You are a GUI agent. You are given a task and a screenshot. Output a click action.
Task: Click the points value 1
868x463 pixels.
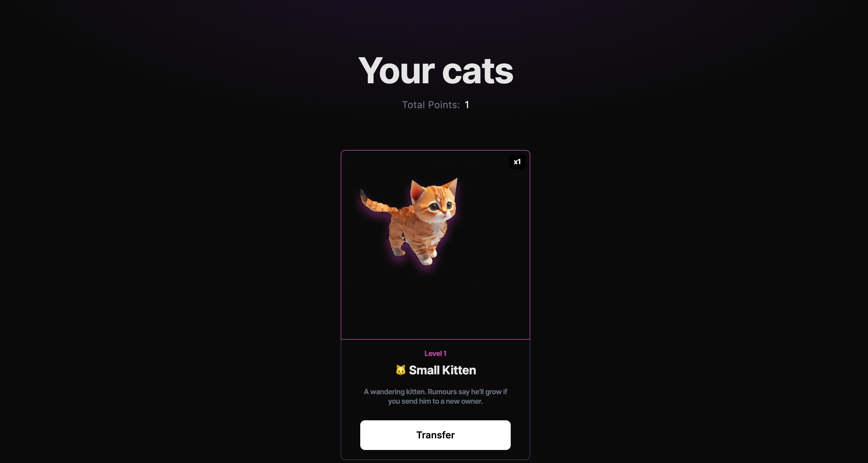coord(467,105)
